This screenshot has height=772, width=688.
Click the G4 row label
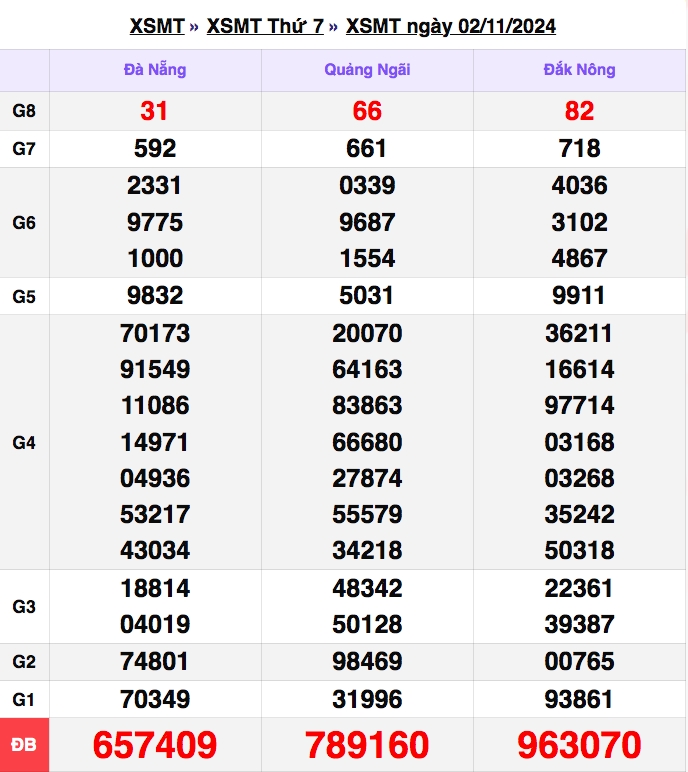click(x=24, y=443)
